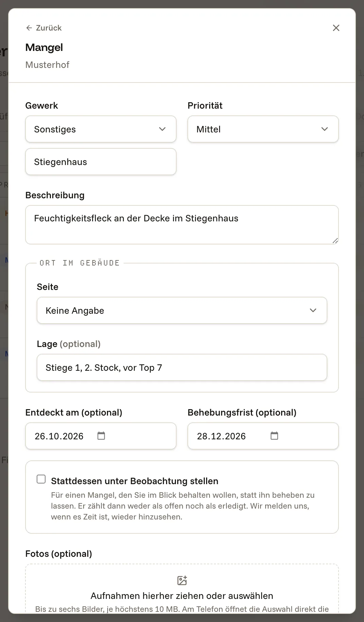The width and height of the screenshot is (364, 622).
Task: Click the Stattdessen unter Beobachtung stellen label
Action: tap(135, 481)
